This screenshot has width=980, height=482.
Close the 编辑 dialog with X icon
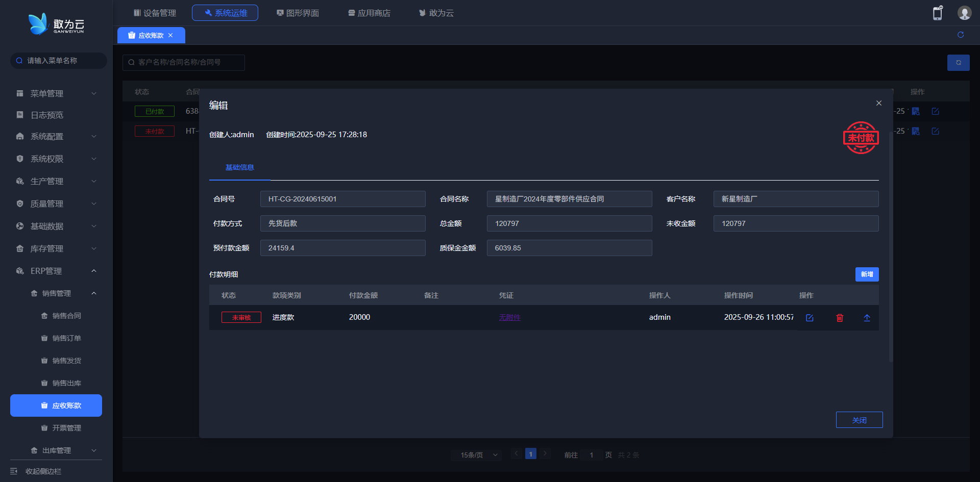pos(879,103)
